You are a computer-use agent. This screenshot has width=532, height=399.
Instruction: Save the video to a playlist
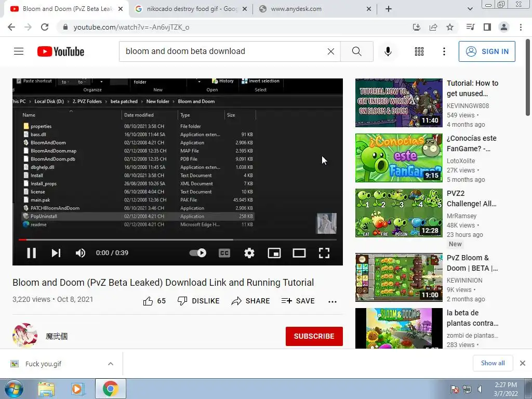[x=298, y=301]
